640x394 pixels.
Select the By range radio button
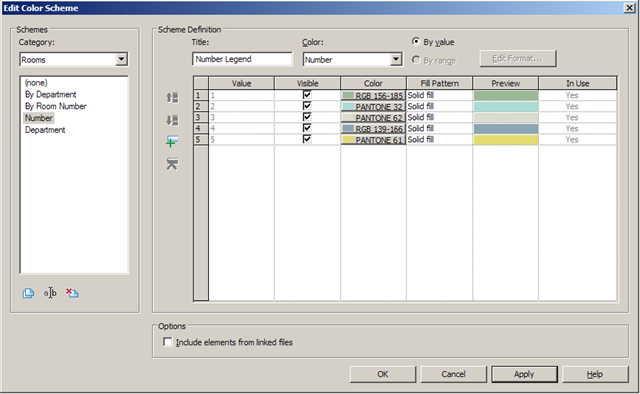point(416,60)
